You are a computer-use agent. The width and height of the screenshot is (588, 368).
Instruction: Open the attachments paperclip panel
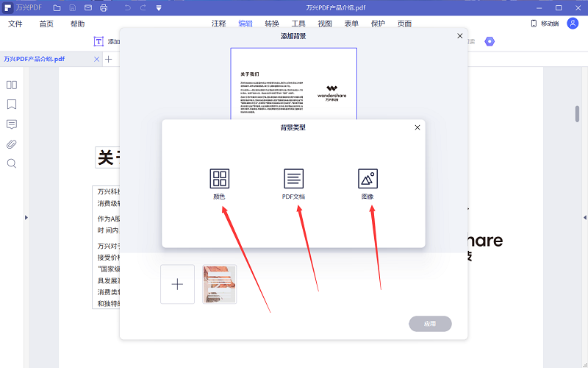click(12, 144)
